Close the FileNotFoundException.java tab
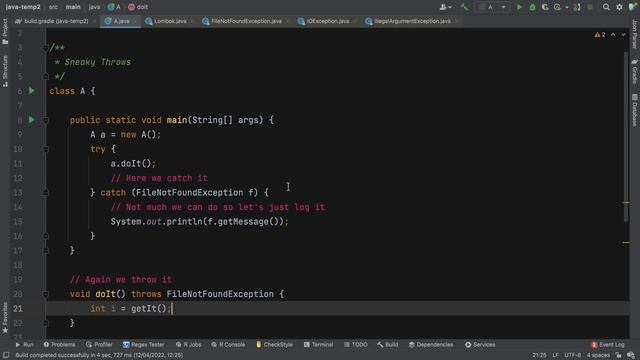The width and height of the screenshot is (640, 360). click(x=287, y=21)
